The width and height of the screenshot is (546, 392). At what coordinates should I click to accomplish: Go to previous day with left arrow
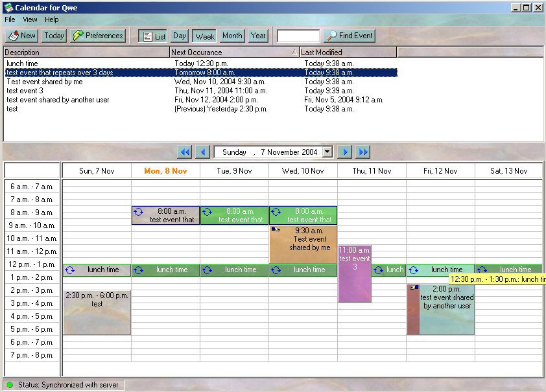click(202, 152)
